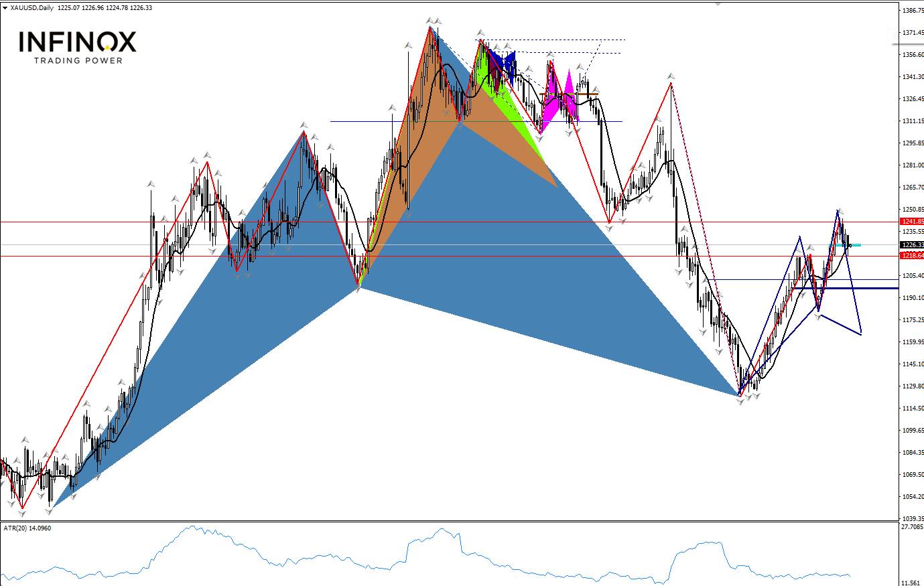This screenshot has width=924, height=586.
Task: Click the 1039.35 price scale value
Action: coord(913,519)
